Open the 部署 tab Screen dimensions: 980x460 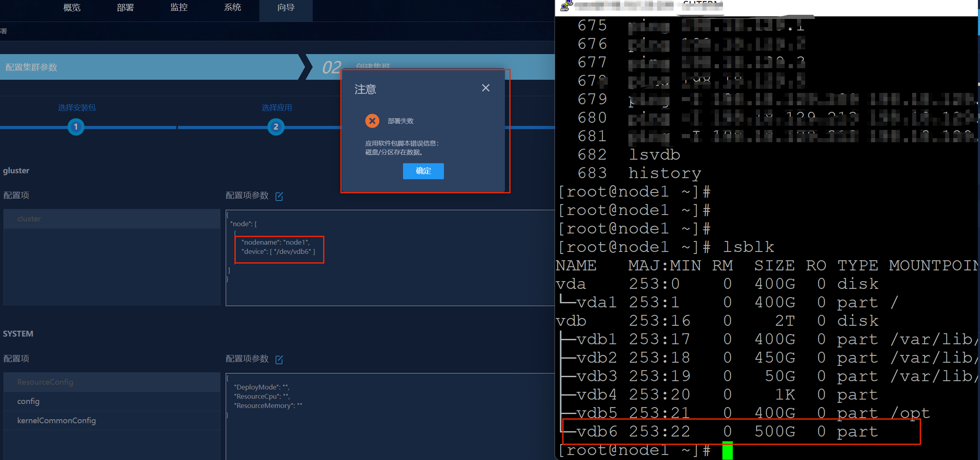pos(125,8)
